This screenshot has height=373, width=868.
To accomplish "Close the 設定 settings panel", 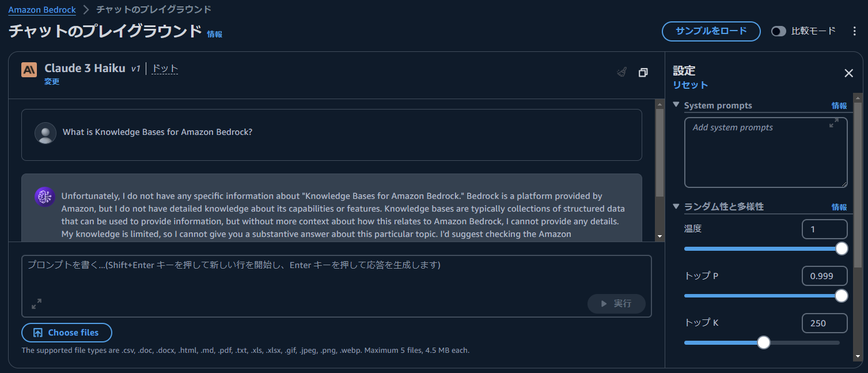I will 848,73.
